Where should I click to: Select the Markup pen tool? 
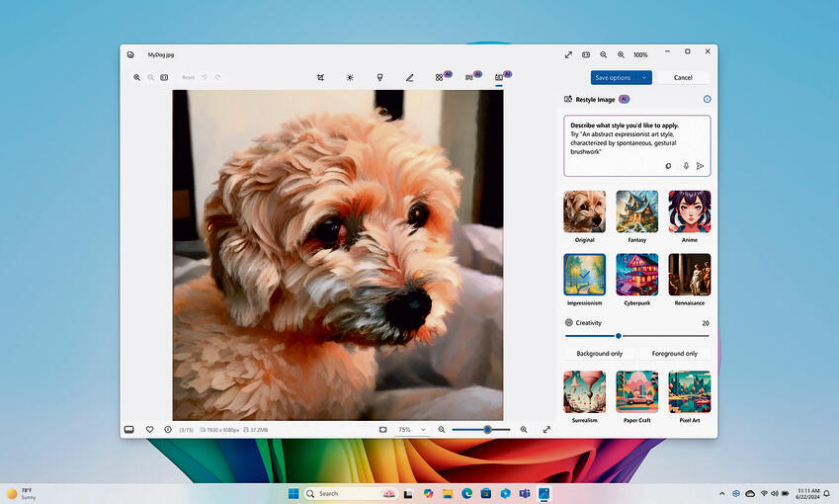point(409,77)
